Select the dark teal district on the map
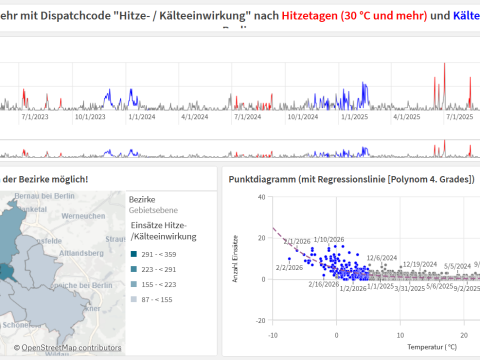Viewport: 480px width, 360px height. click(x=6, y=272)
